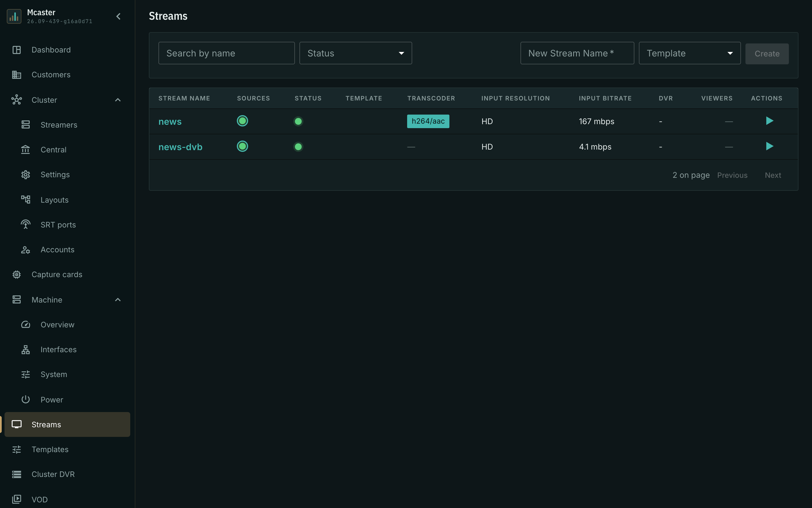Open the Template dropdown
The image size is (812, 508).
690,53
